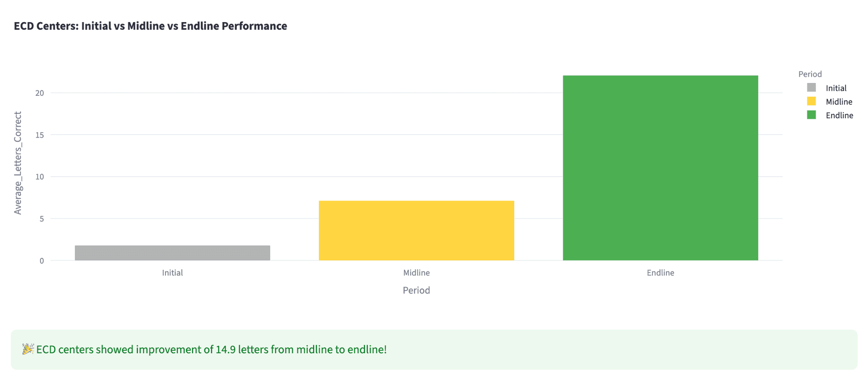
Task: Hide the Midline series via legend label
Action: click(839, 102)
